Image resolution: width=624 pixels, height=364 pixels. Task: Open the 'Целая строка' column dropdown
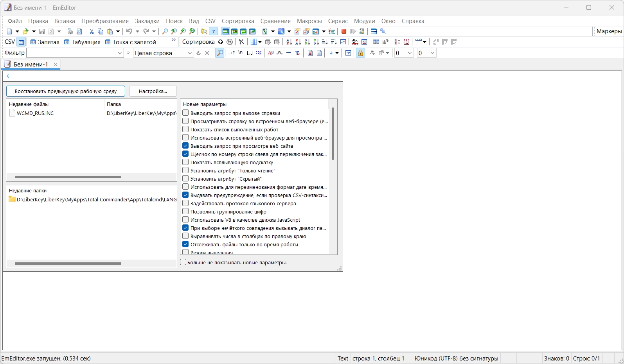[190, 53]
